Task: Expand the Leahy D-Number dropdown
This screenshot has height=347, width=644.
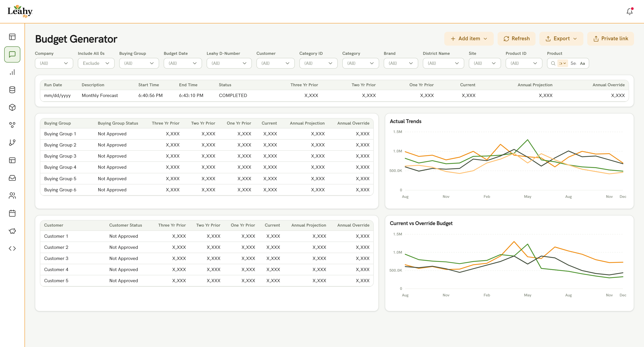Action: (x=229, y=63)
